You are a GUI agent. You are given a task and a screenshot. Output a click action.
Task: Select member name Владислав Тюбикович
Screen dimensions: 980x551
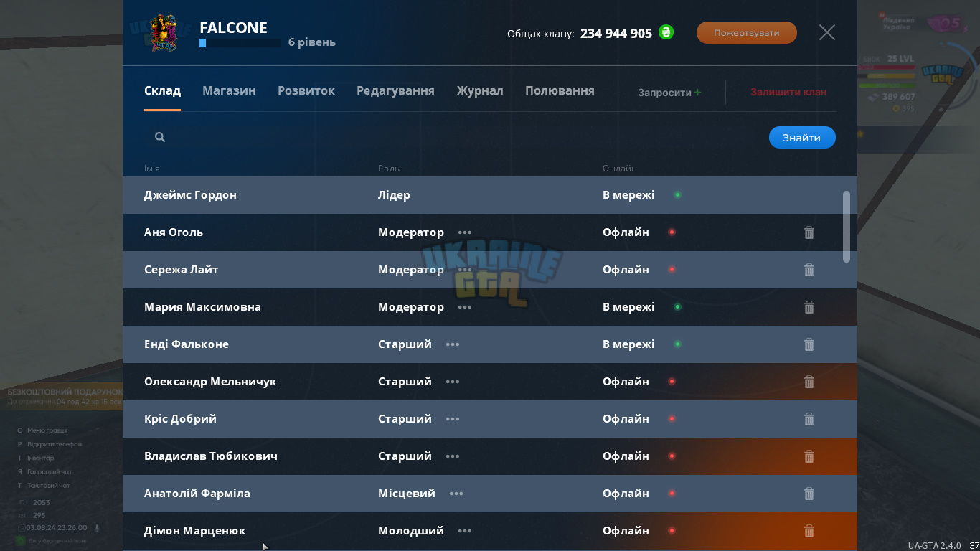point(211,456)
